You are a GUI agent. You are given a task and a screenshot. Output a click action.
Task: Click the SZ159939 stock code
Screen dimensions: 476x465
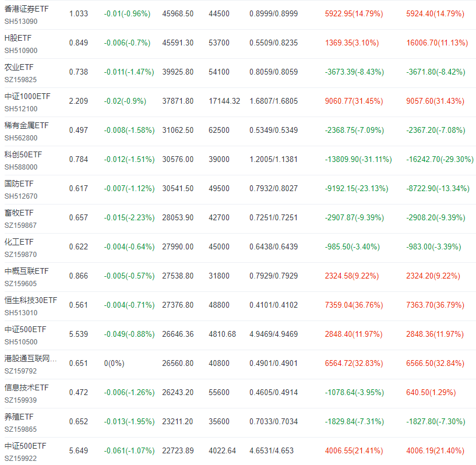[20, 400]
